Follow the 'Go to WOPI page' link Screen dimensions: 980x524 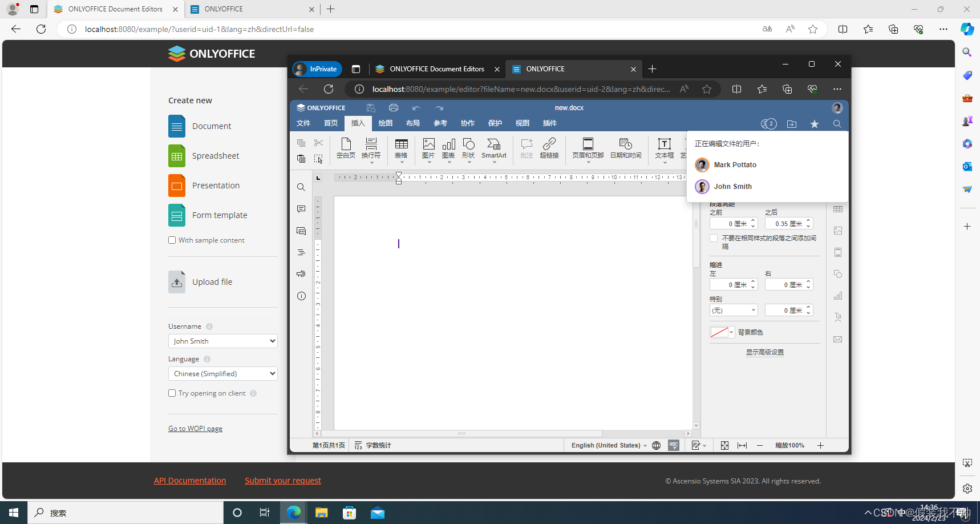click(x=195, y=429)
